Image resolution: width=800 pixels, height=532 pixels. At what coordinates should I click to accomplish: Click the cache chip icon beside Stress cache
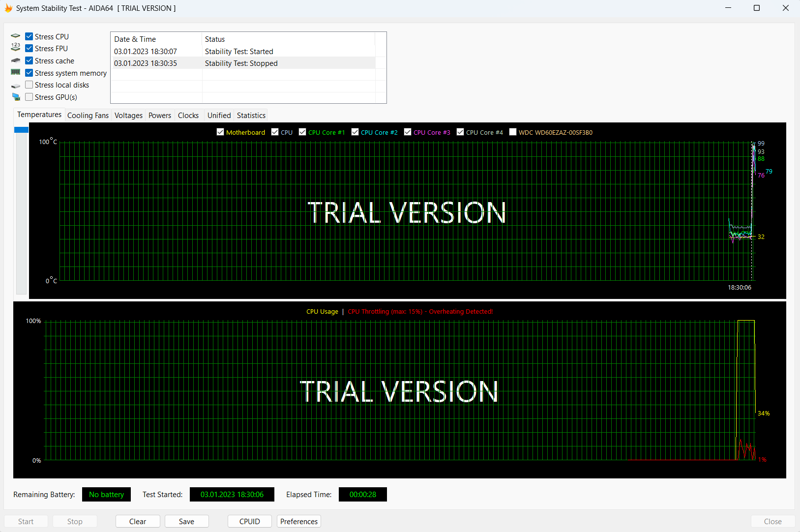tap(16, 60)
